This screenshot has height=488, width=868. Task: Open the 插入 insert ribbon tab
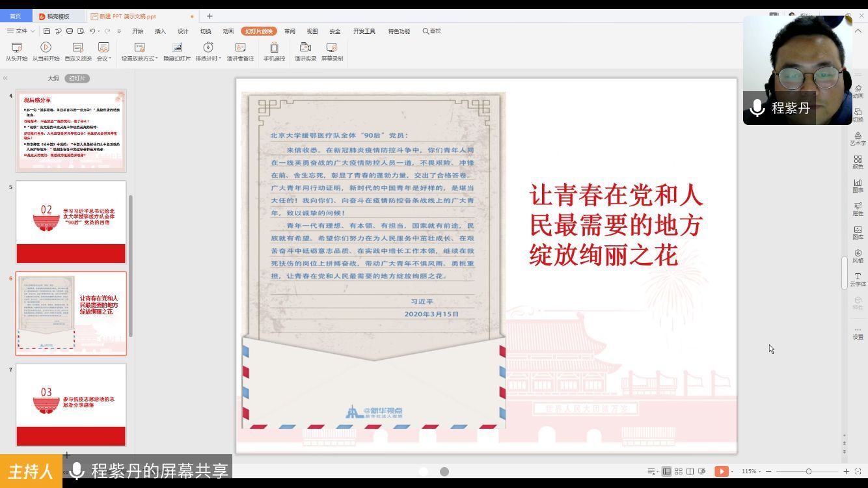point(160,31)
